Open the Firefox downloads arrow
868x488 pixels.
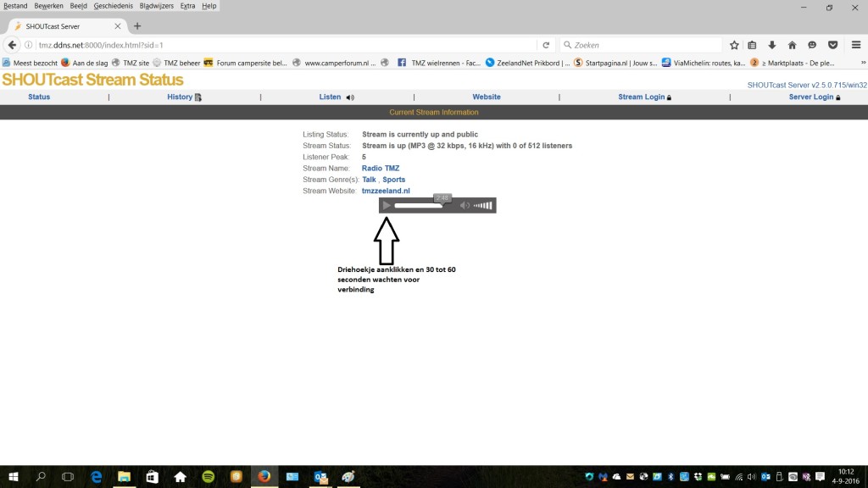(772, 45)
